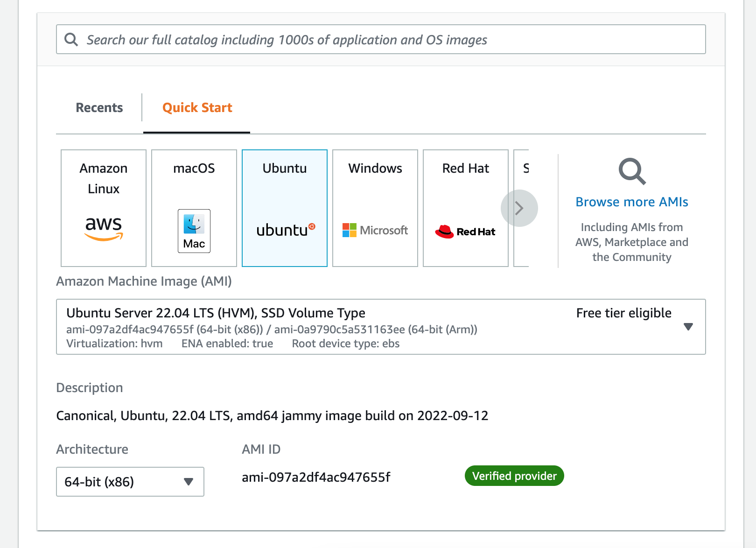The width and height of the screenshot is (756, 548).
Task: Choose the macOS AMI card
Action: (x=194, y=208)
